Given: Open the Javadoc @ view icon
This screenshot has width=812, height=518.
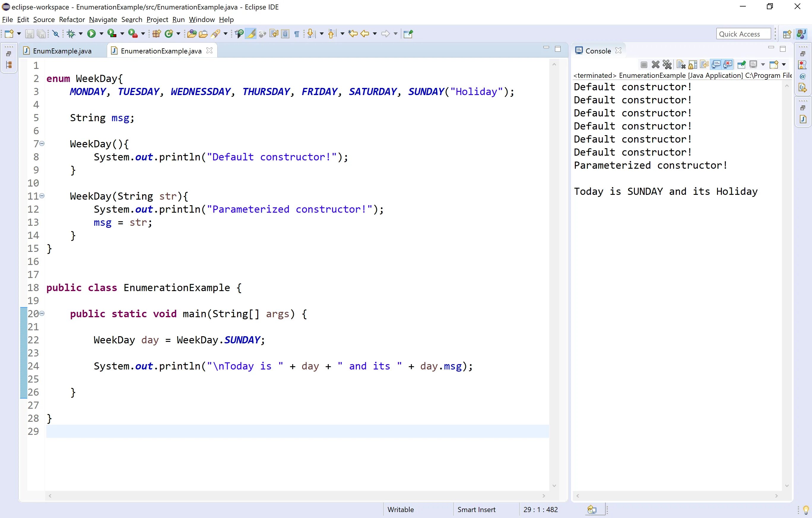Looking at the screenshot, I should point(803,76).
